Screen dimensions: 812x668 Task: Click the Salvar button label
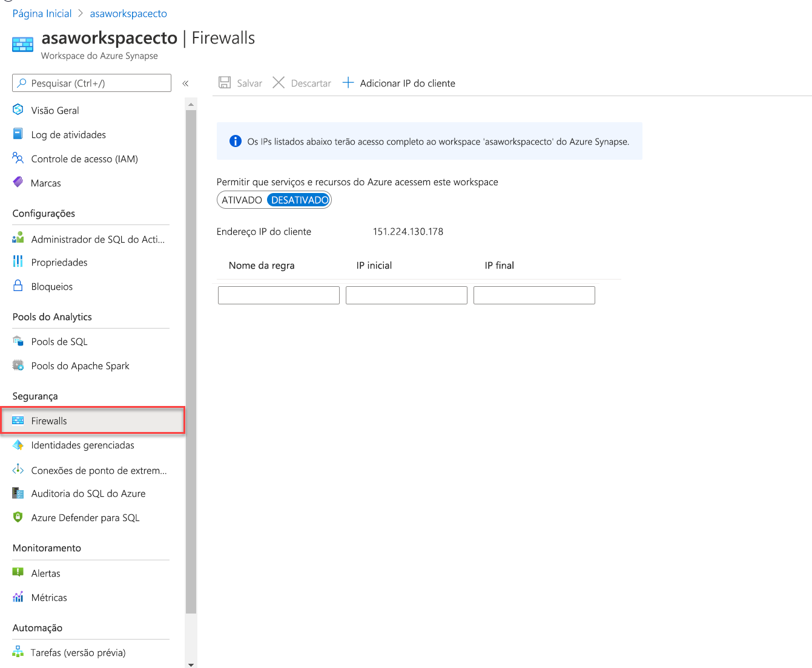(249, 83)
